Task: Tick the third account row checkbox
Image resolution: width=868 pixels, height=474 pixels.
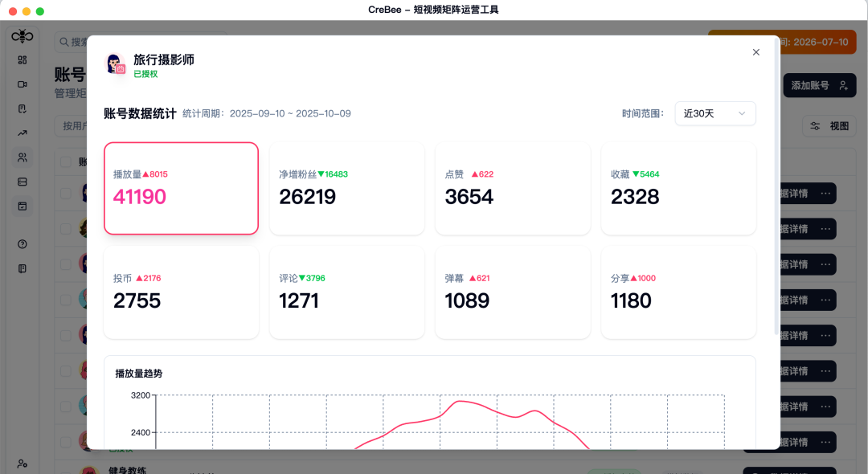Action: (x=66, y=264)
